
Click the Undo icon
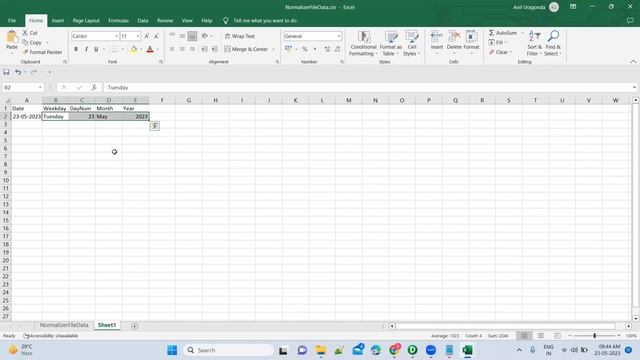[18, 72]
